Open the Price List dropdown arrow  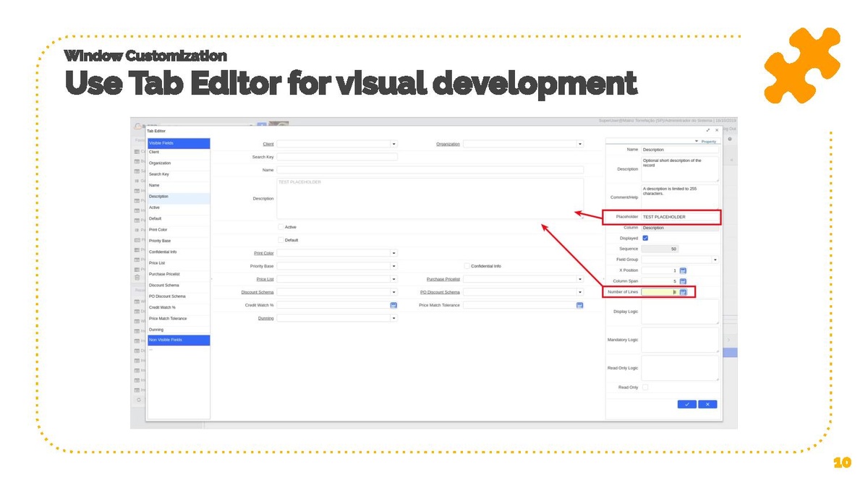click(393, 279)
